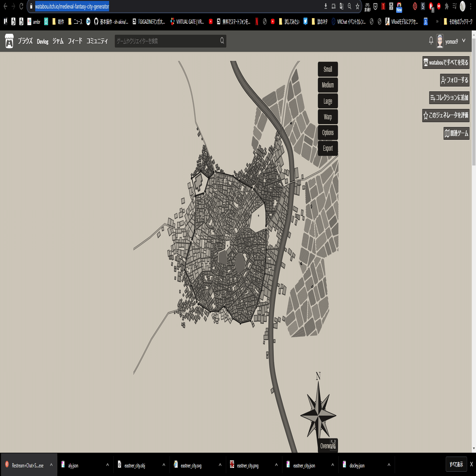Open the VIRTUAL GATE bookmark
The width and height of the screenshot is (476, 476).
[187, 21]
